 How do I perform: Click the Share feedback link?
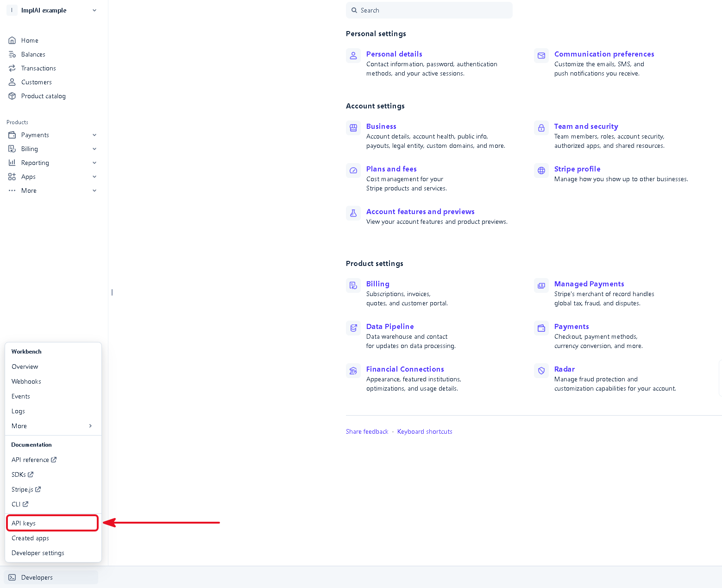[x=367, y=431]
